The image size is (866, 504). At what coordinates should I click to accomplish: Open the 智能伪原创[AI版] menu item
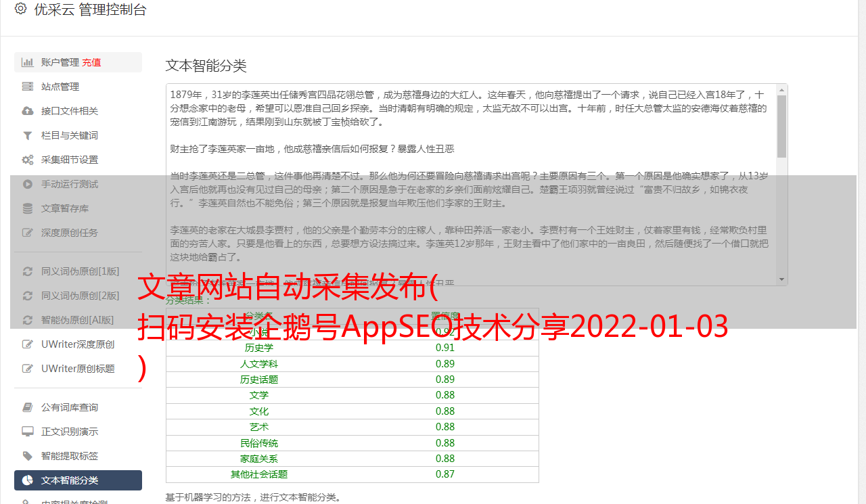(78, 320)
